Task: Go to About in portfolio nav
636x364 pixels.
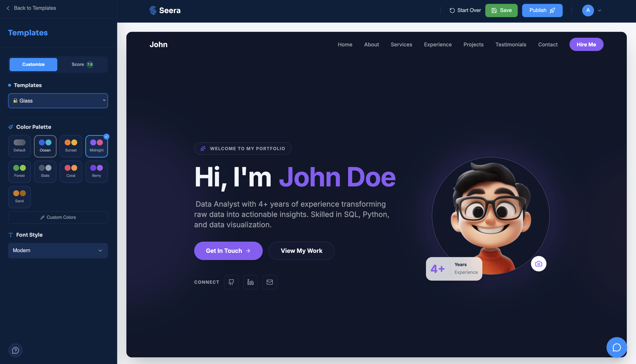Action: tap(371, 45)
